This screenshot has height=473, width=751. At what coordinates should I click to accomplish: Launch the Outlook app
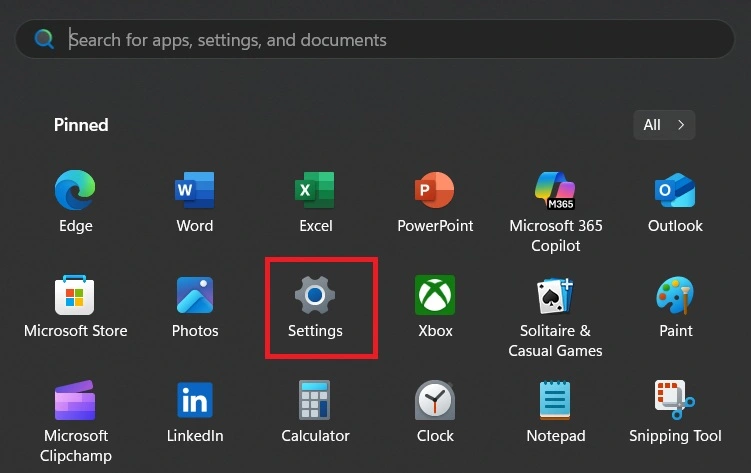[675, 191]
